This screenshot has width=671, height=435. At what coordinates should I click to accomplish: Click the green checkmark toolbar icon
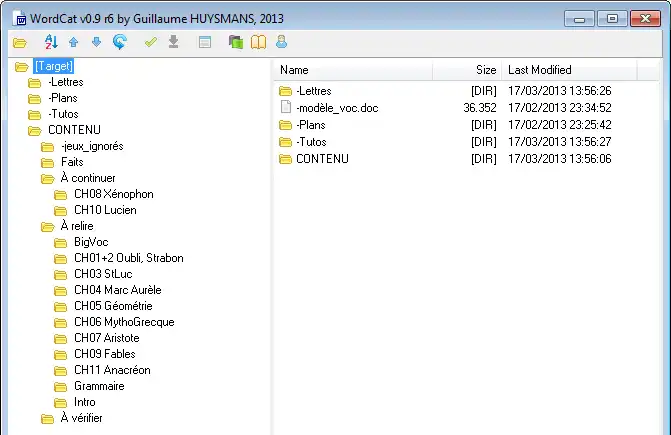(151, 42)
